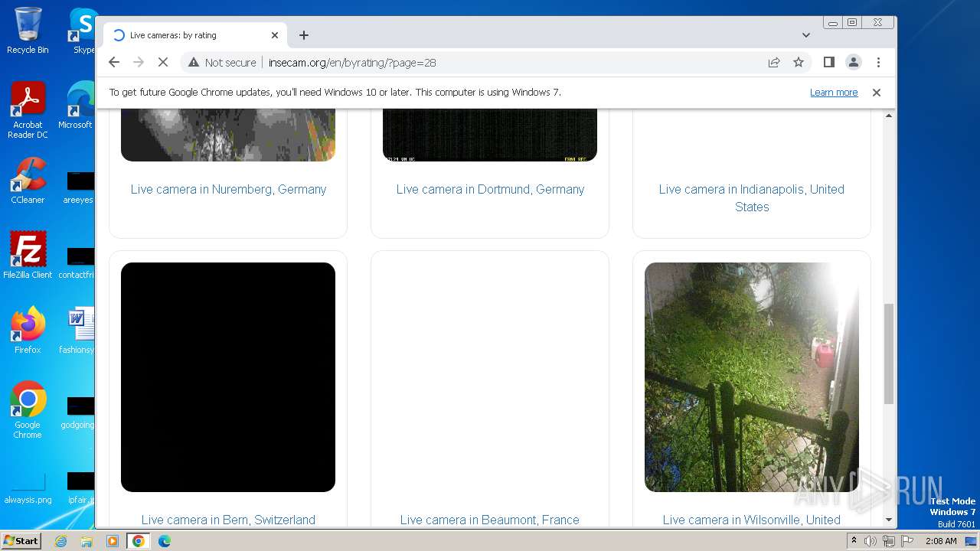Open the Microsoft Edge desktop icon
The image size is (980, 551).
point(78,106)
